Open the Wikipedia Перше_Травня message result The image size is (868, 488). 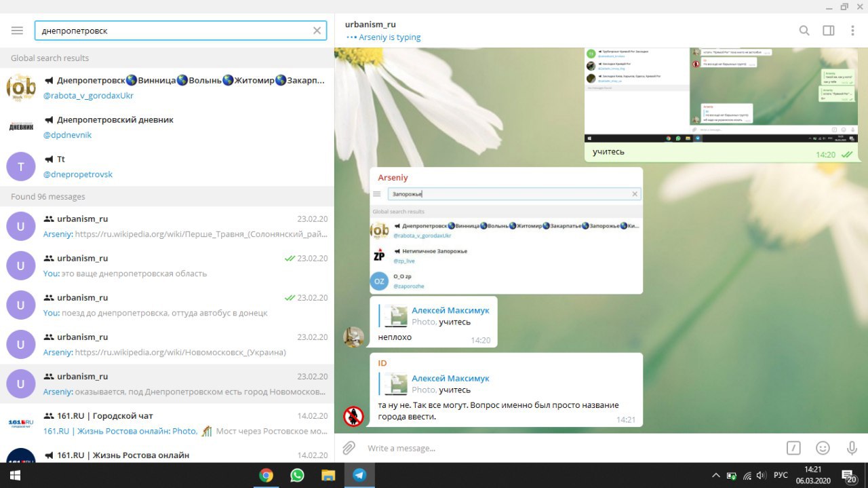pyautogui.click(x=167, y=227)
